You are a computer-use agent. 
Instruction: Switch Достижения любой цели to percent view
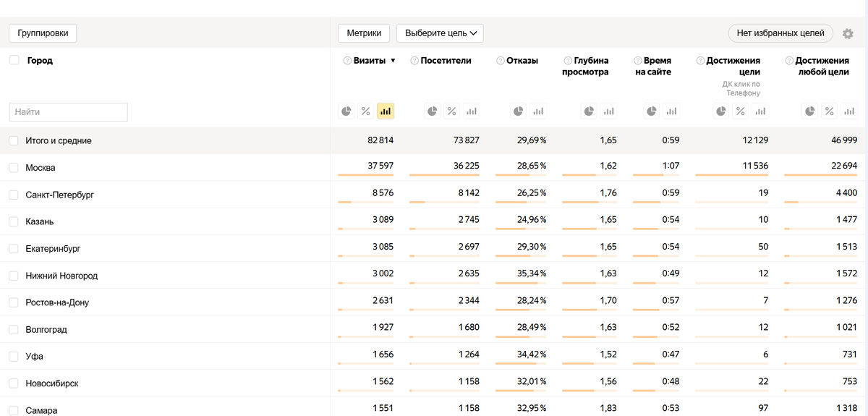click(830, 111)
